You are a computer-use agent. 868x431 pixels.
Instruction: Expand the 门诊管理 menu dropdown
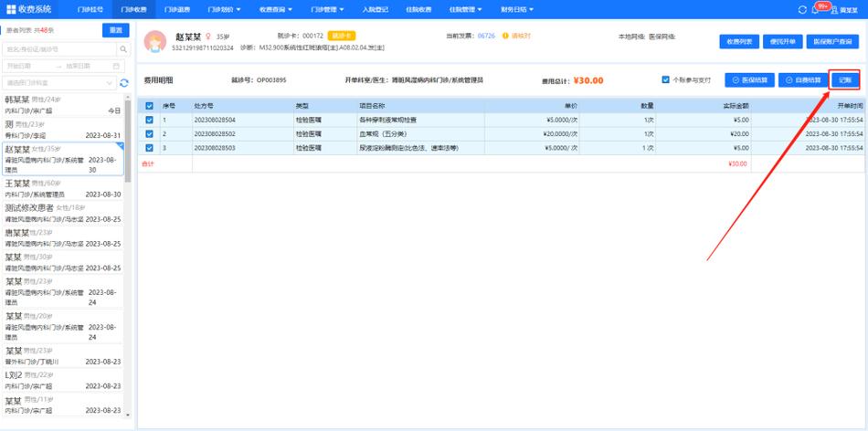pyautogui.click(x=327, y=9)
